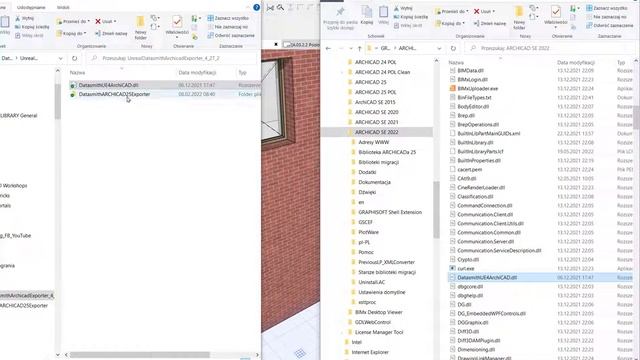Expand address bar dropdown next to Unreal... path

(x=60, y=58)
